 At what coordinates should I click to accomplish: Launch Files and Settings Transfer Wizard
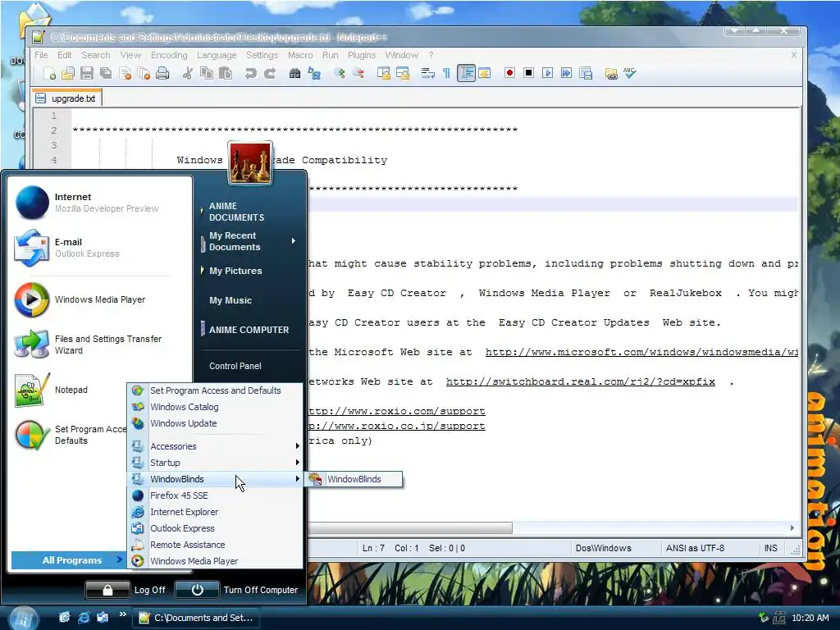[99, 345]
